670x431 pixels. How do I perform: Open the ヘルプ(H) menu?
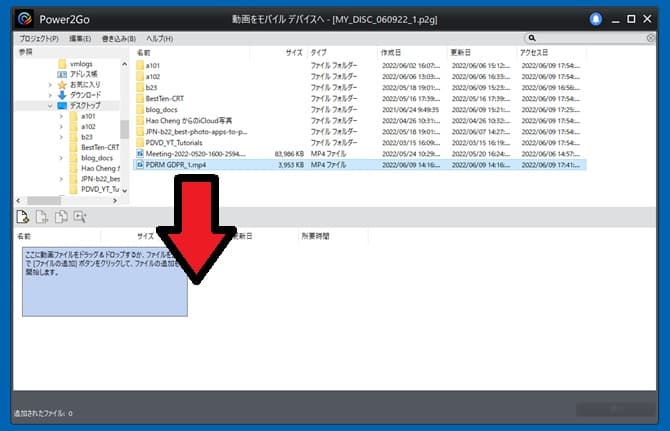pos(160,38)
